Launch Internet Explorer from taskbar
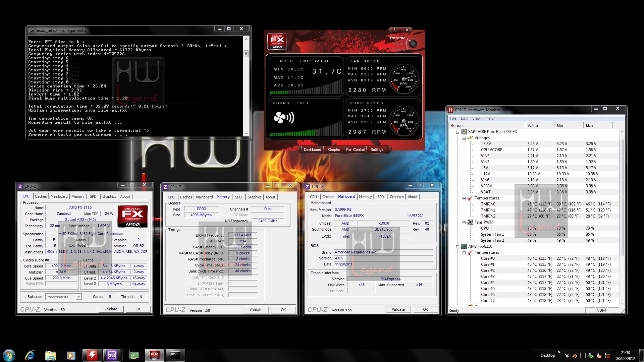The width and height of the screenshot is (644, 362). click(30, 355)
